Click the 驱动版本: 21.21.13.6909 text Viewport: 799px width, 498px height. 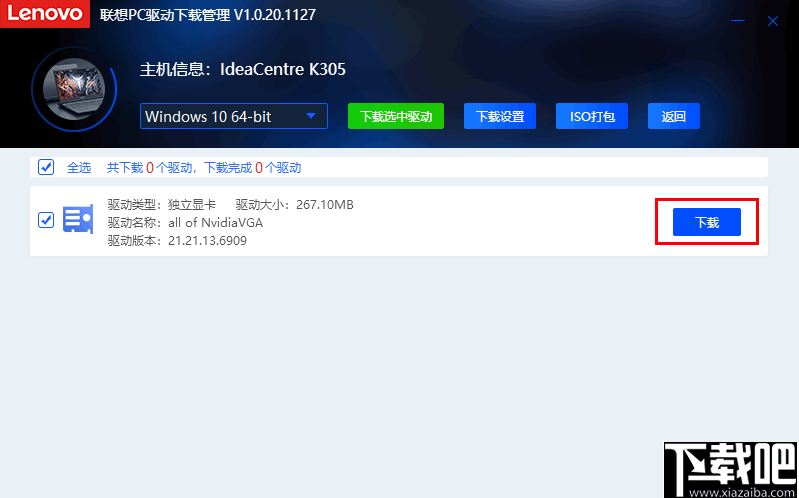coord(177,241)
